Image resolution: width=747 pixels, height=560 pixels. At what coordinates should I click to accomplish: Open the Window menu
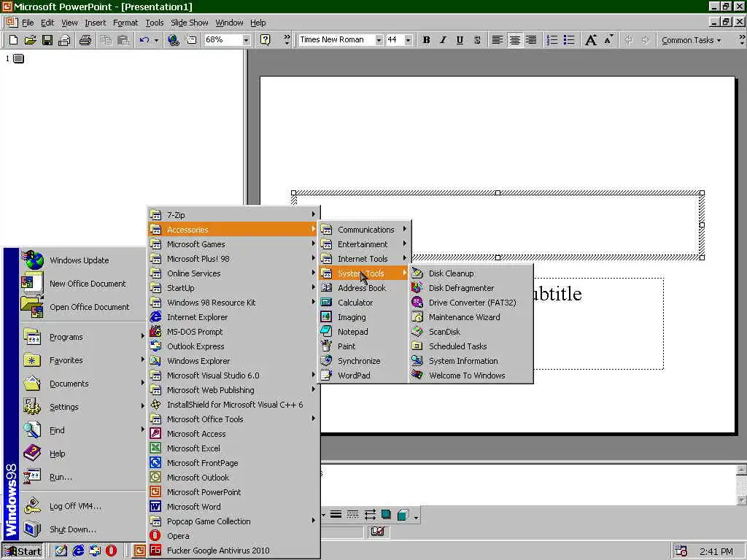229,23
